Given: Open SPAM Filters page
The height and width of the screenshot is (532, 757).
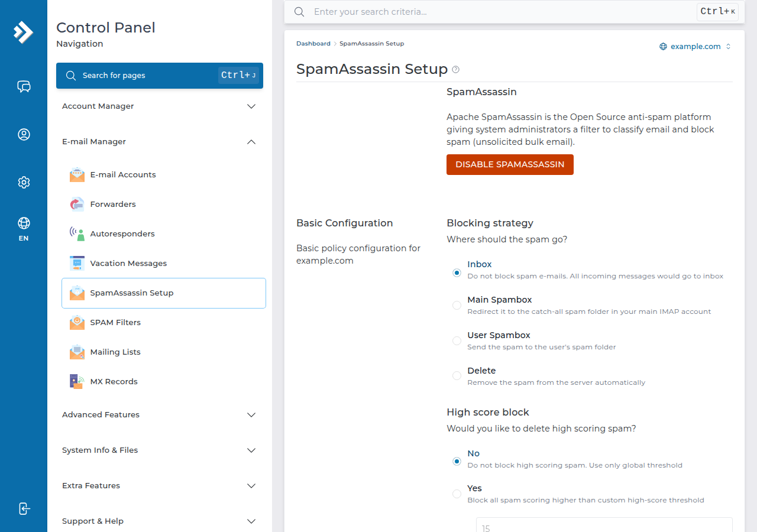Looking at the screenshot, I should pyautogui.click(x=164, y=322).
